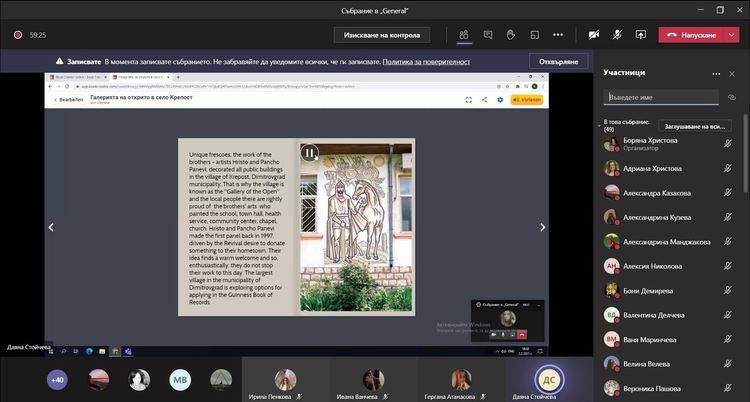Click microphone icon for Александра Казакова
Image resolution: width=750 pixels, height=402 pixels.
[x=728, y=192]
